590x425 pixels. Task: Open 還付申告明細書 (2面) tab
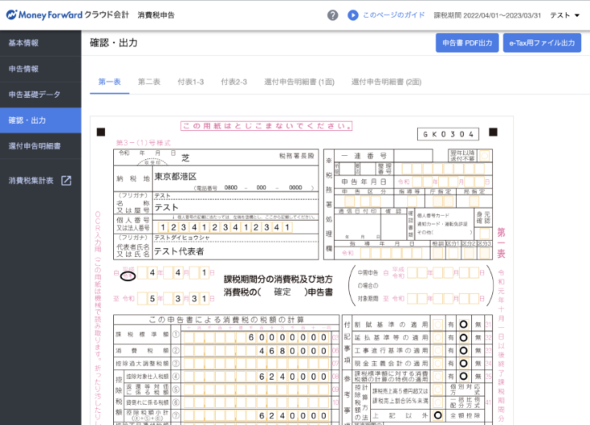[386, 82]
